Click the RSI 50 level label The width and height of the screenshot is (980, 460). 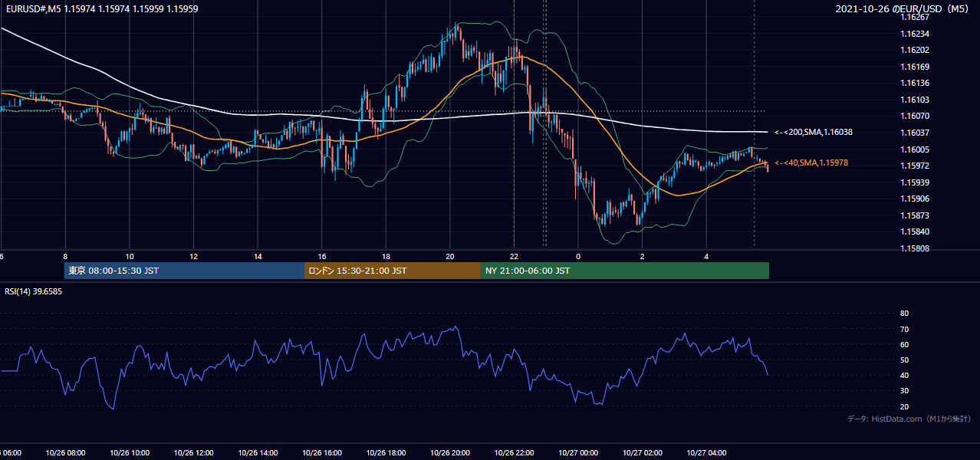point(904,360)
